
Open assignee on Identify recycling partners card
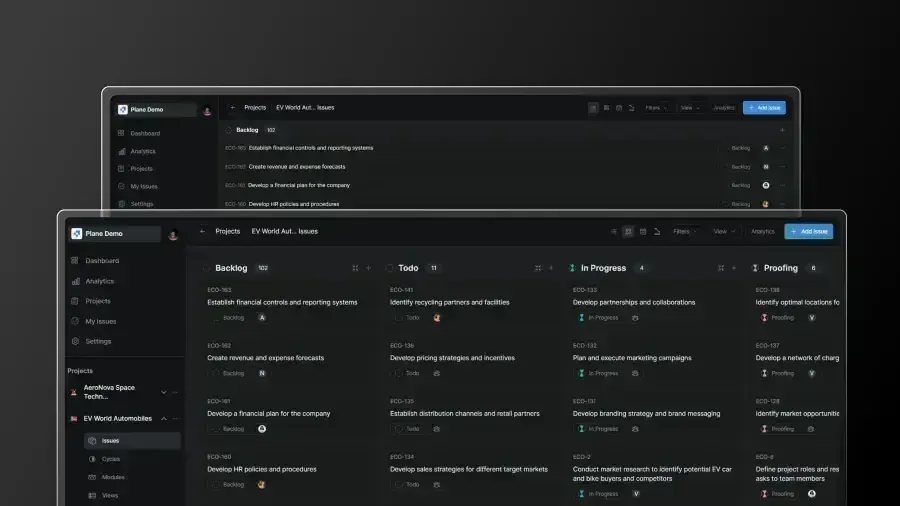[437, 317]
